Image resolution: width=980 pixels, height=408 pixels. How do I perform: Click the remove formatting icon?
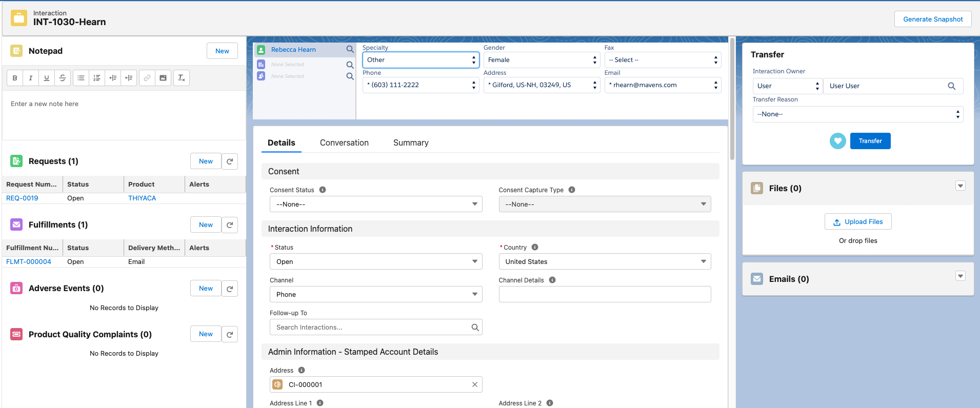(x=182, y=78)
